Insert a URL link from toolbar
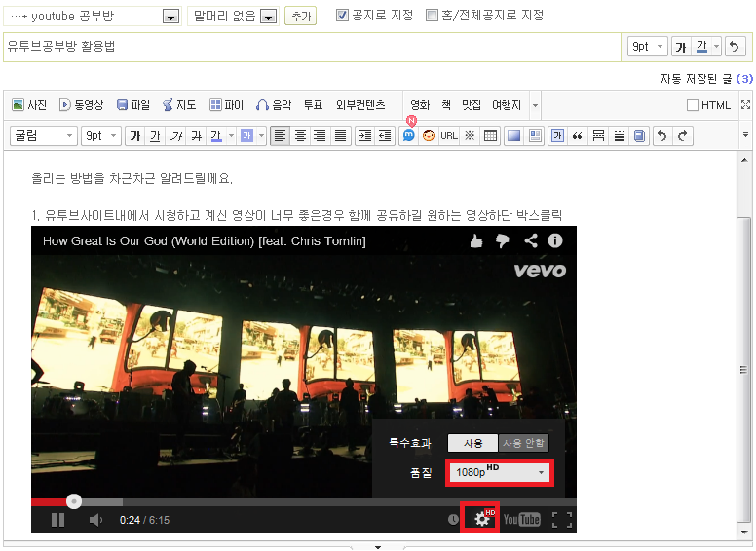Viewport: 756px width, 551px height. pos(448,136)
